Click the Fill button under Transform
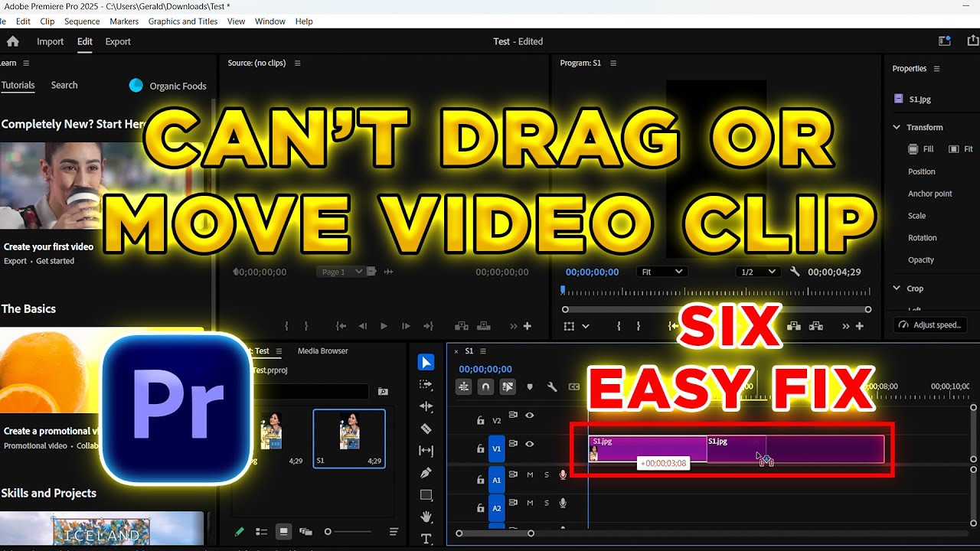 point(921,149)
